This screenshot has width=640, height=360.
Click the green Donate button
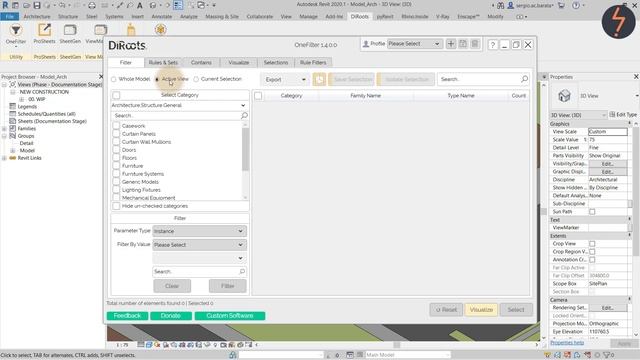pyautogui.click(x=171, y=316)
